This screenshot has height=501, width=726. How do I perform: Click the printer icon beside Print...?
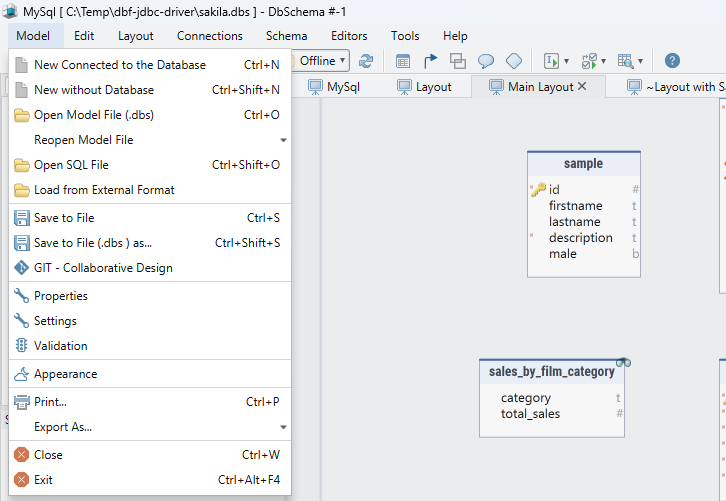[21, 402]
